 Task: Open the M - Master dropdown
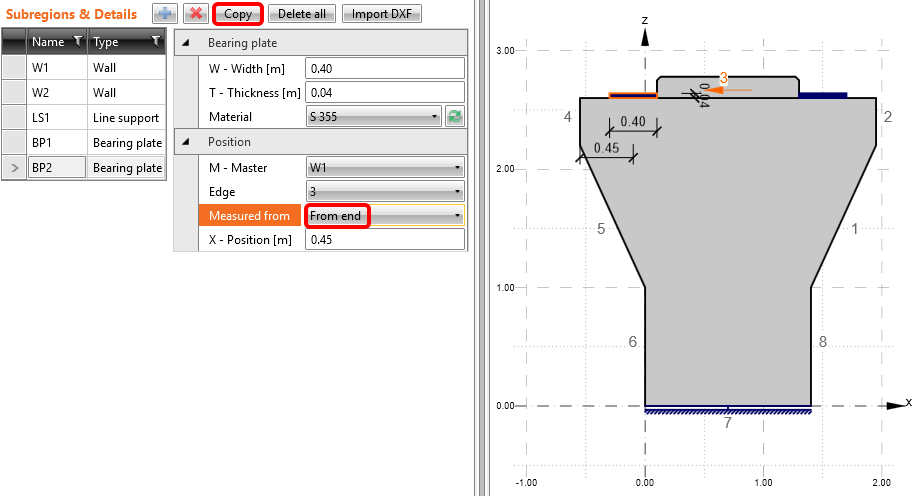pos(384,167)
